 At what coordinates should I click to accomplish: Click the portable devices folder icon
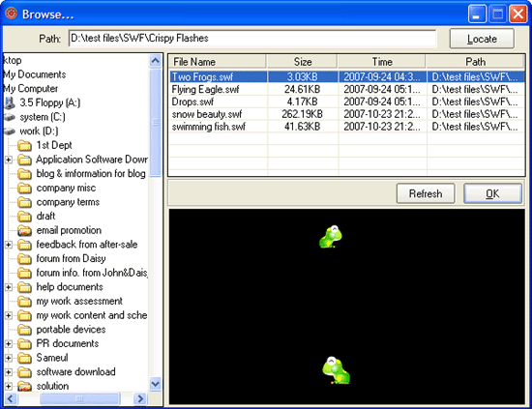[24, 330]
